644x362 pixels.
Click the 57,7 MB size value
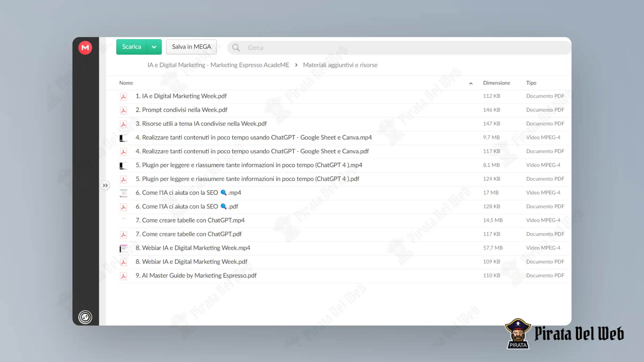(493, 248)
